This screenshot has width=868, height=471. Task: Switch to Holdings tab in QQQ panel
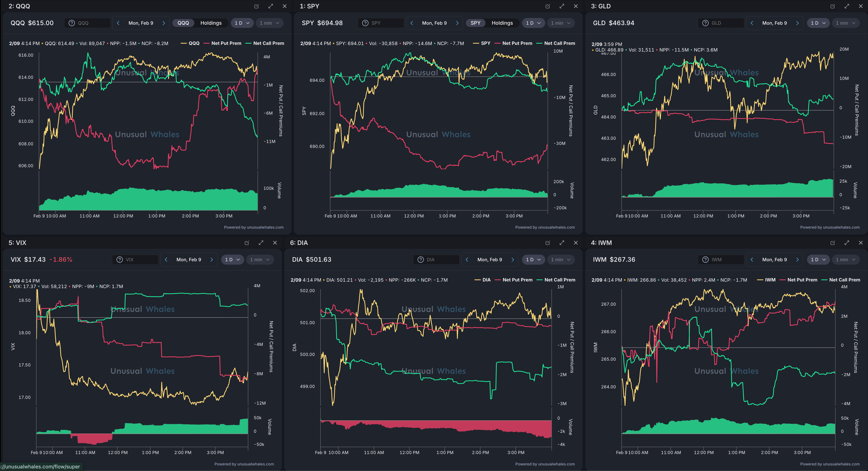pyautogui.click(x=211, y=23)
